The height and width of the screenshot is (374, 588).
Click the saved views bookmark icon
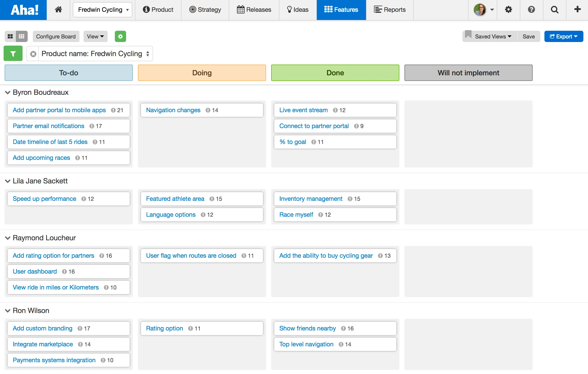(x=468, y=35)
